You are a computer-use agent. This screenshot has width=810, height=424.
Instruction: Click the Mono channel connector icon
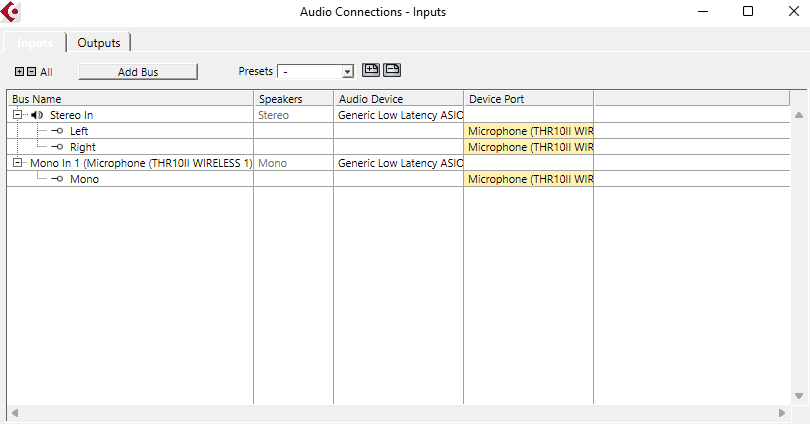pos(58,179)
